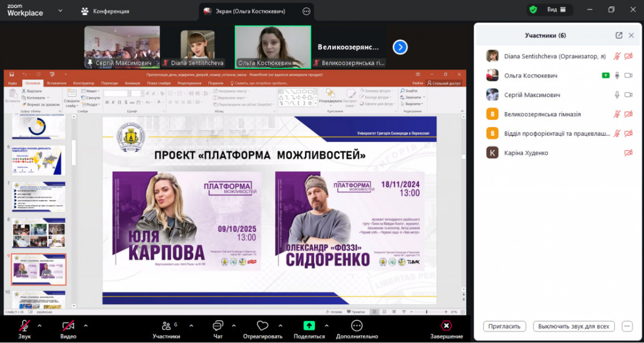This screenshot has height=343, width=644.
Task: Toggle microphone mute with Sound button
Action: [24, 325]
